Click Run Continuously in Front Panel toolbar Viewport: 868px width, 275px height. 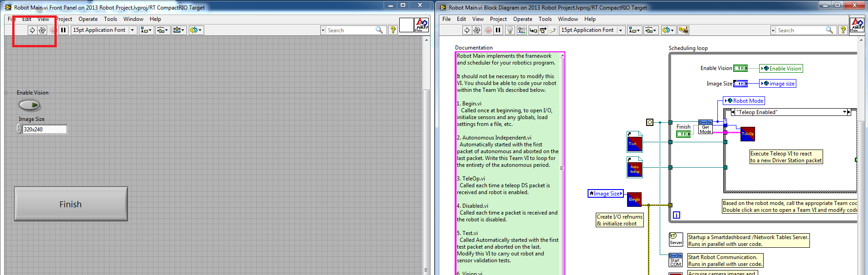pos(42,30)
